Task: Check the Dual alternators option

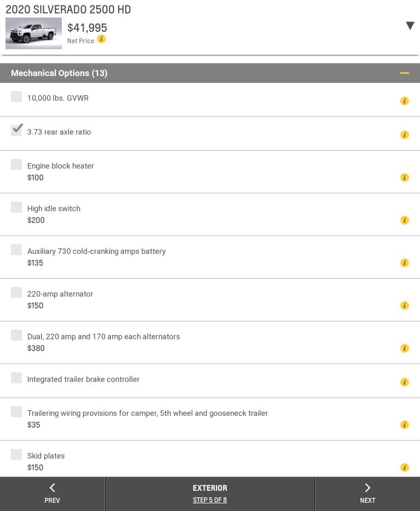Action: (16, 335)
